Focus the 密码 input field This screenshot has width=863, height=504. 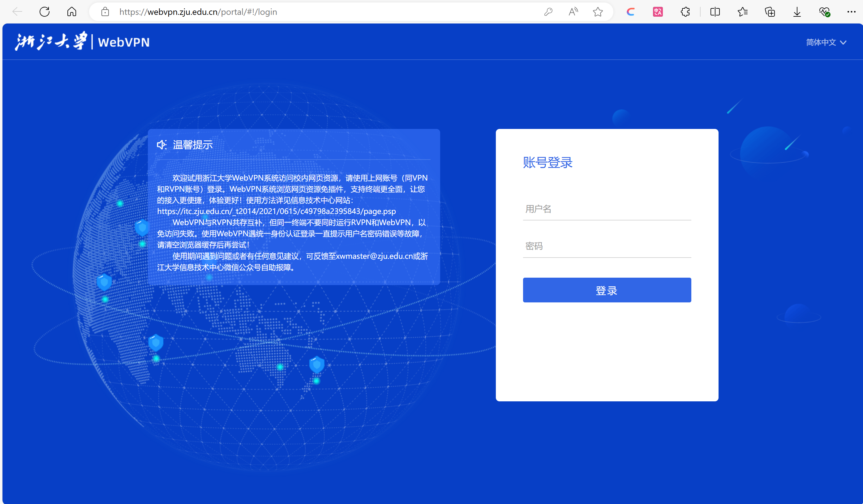[607, 246]
